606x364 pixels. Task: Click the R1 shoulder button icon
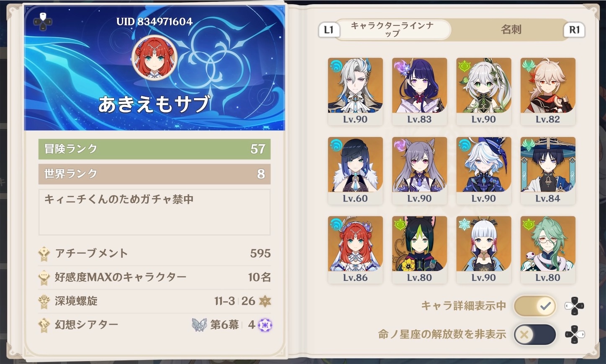point(574,30)
